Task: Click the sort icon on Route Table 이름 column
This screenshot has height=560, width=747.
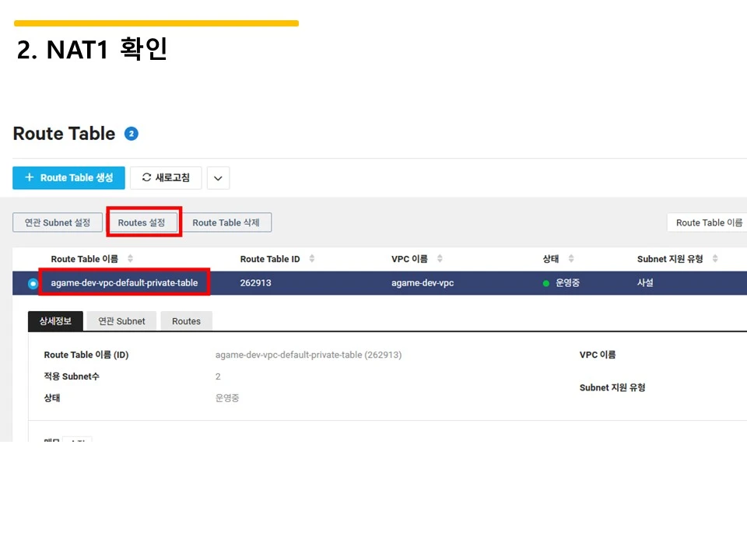Action: point(128,258)
